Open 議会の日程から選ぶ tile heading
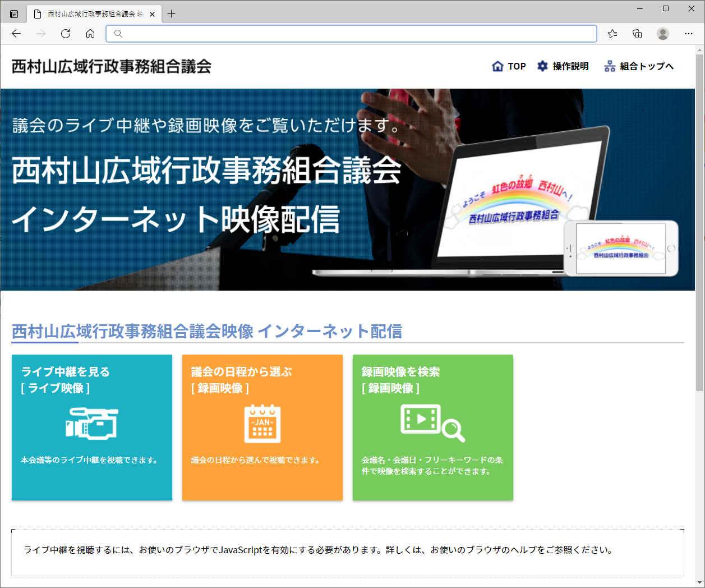The width and height of the screenshot is (705, 588). [x=242, y=371]
